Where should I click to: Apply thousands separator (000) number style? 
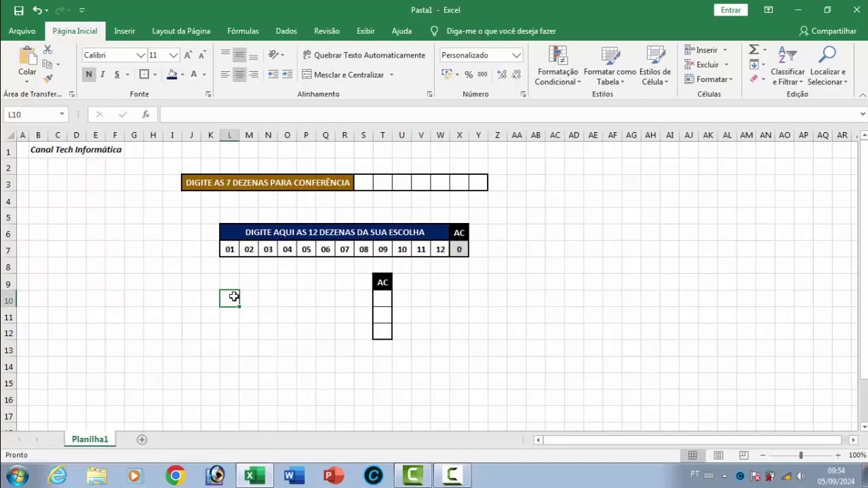[x=482, y=75]
